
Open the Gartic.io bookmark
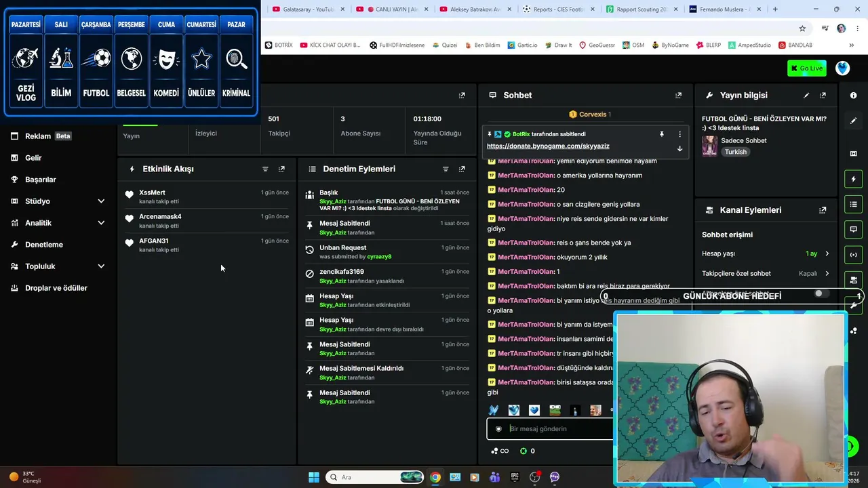[x=521, y=45]
